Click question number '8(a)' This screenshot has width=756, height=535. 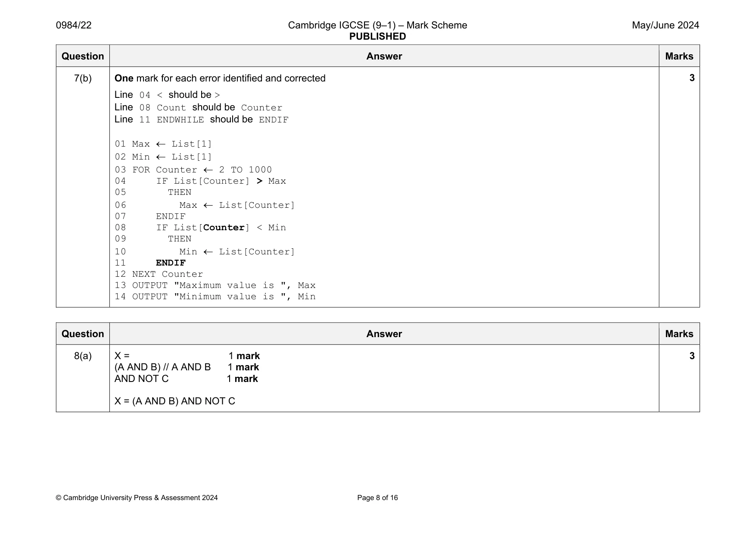pyautogui.click(x=83, y=356)
